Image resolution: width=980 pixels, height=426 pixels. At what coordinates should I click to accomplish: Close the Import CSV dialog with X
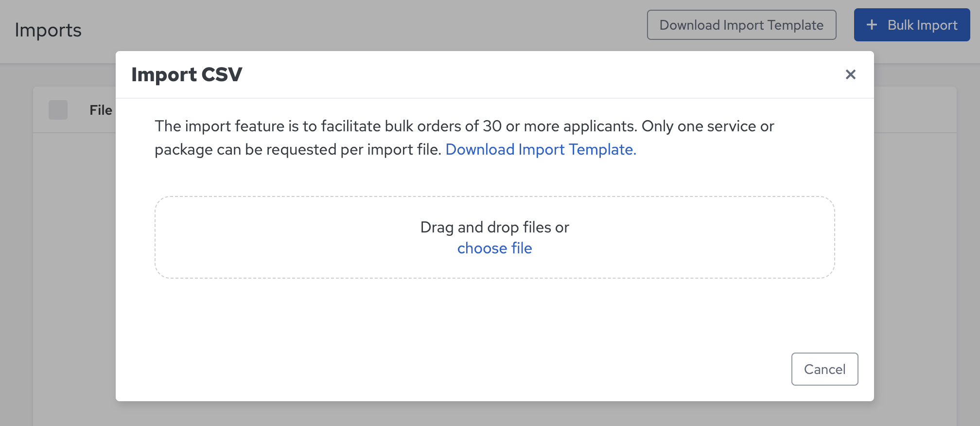click(850, 74)
